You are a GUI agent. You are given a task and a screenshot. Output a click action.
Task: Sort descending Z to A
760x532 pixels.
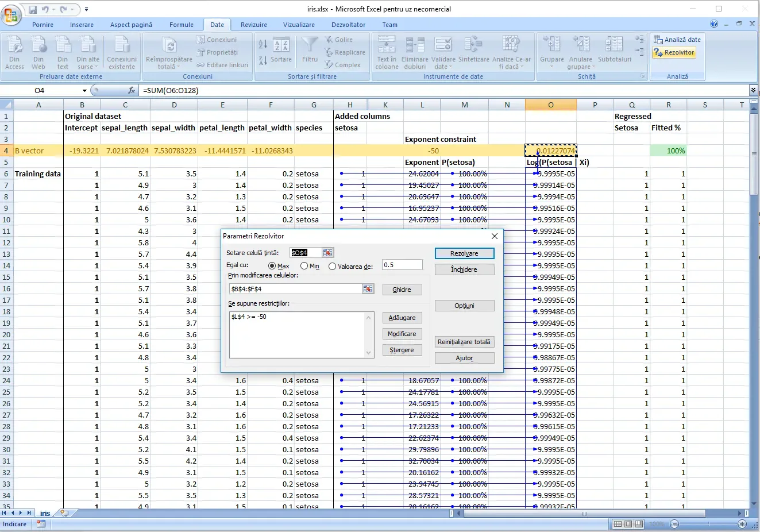263,60
